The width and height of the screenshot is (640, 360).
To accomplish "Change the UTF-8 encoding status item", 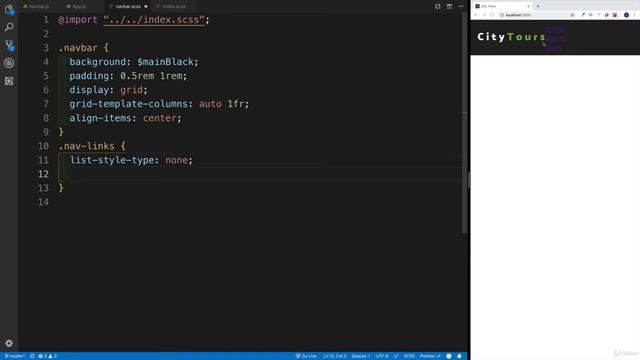I will click(382, 356).
